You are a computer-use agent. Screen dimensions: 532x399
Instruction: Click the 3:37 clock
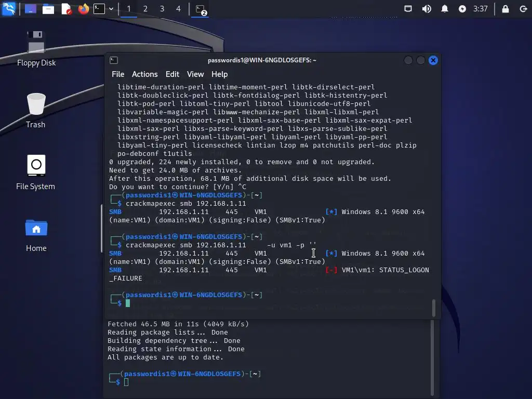(481, 9)
